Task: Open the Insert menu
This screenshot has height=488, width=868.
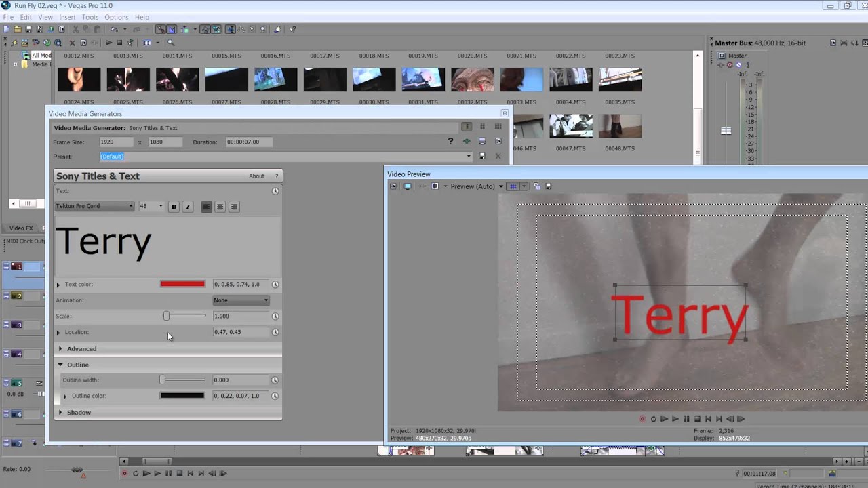Action: point(67,17)
